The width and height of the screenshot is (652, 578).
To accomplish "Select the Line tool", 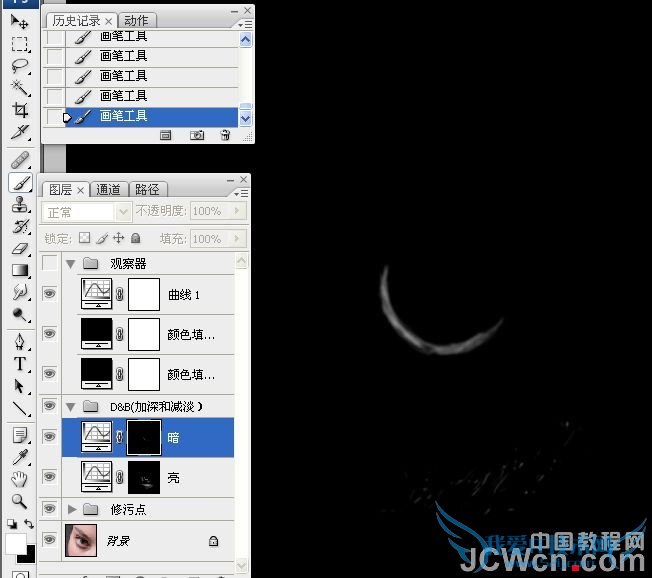I will coord(20,408).
